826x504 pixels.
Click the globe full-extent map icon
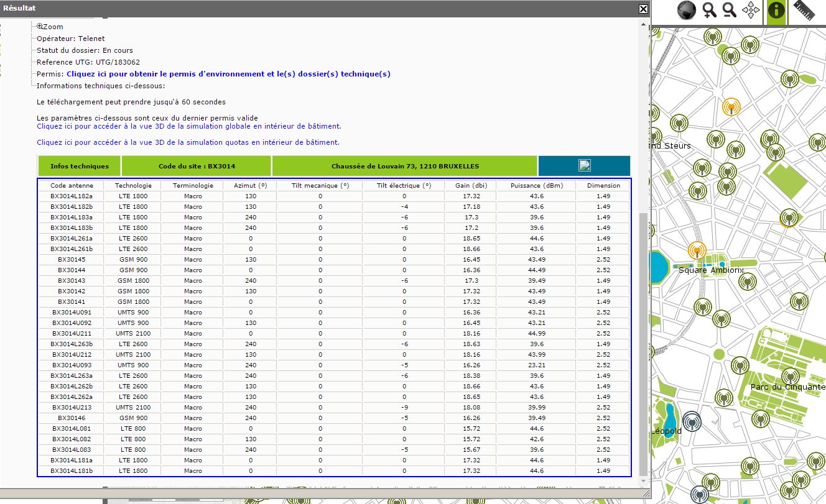pos(686,10)
